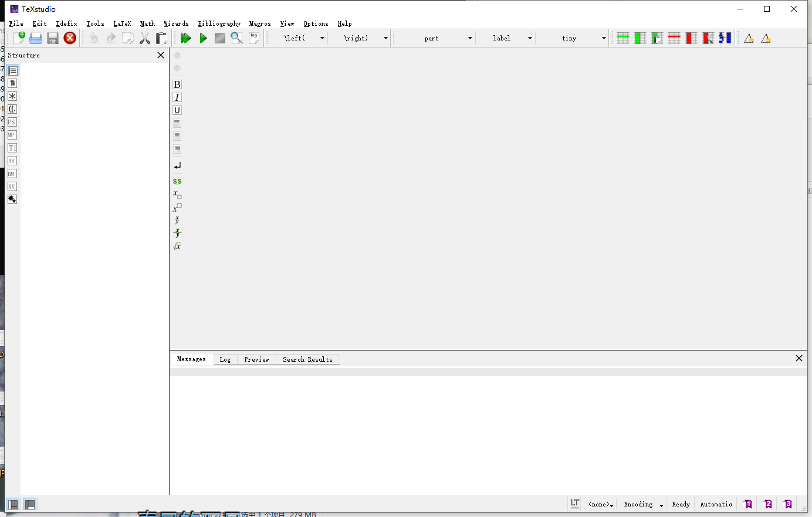
Task: Insert a square root with the √x icon
Action: [x=177, y=246]
